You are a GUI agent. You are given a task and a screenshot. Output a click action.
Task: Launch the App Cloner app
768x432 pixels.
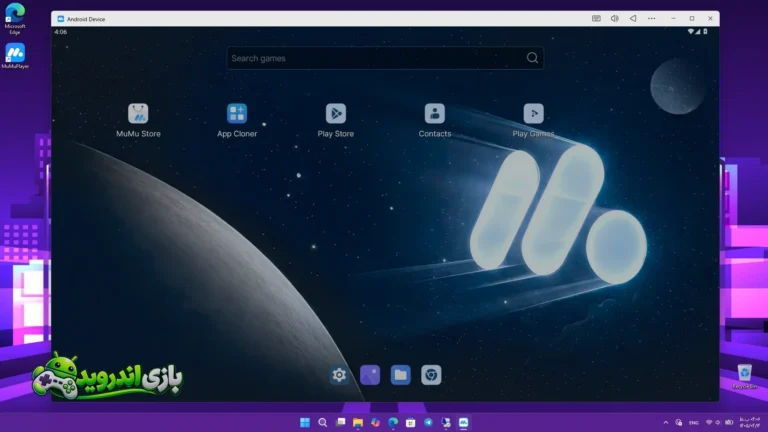(237, 114)
